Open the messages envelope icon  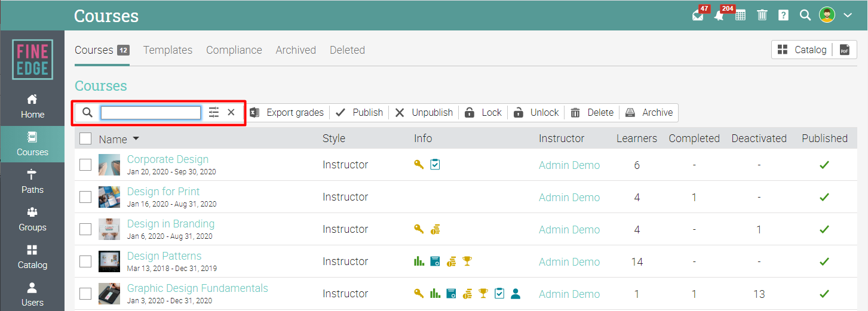[698, 16]
